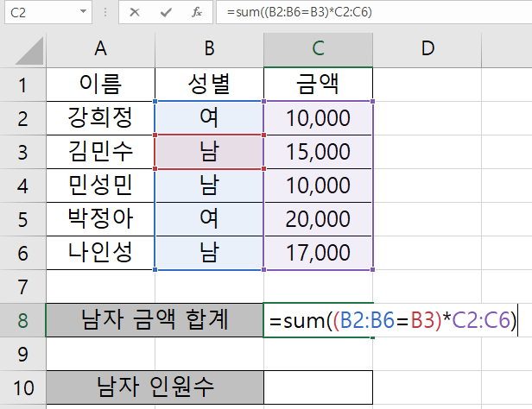This screenshot has width=532, height=409.
Task: Select row 9 header
Action: pyautogui.click(x=22, y=354)
